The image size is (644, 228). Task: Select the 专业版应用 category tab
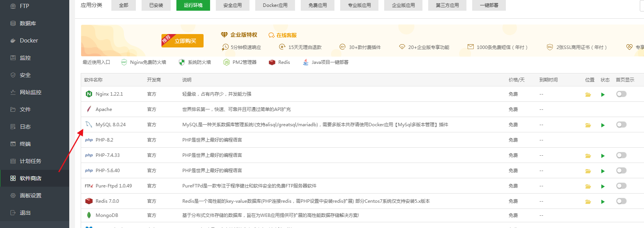click(x=359, y=5)
